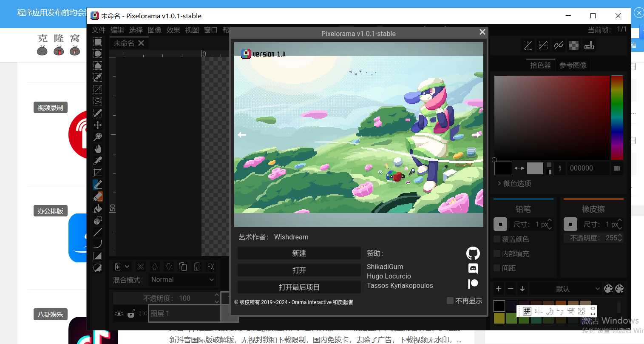Select the pan hand tool
Screen dimensions: 644x344
click(98, 149)
